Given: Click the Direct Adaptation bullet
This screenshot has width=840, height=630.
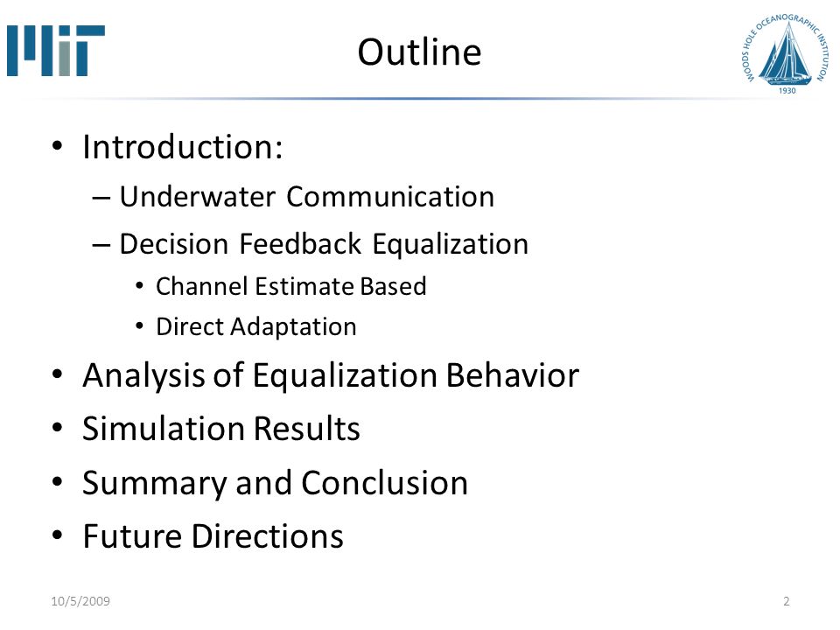Looking at the screenshot, I should click(256, 326).
